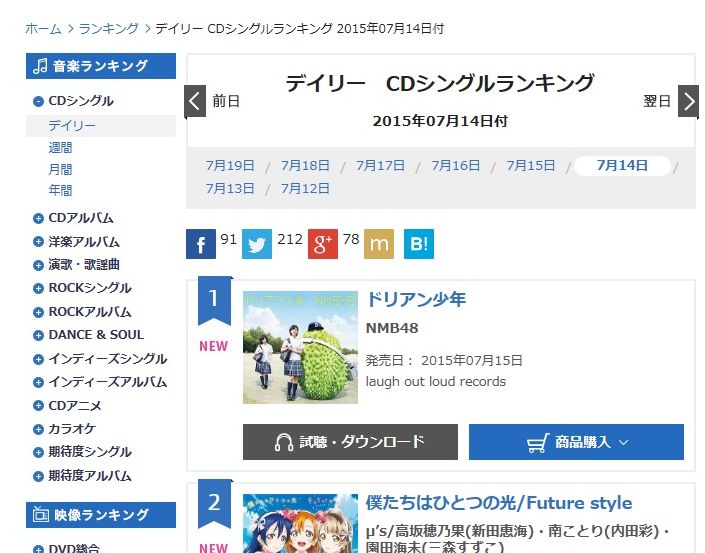
Task: Open 僕たちはひとつの光/Future style title link
Action: click(x=499, y=503)
